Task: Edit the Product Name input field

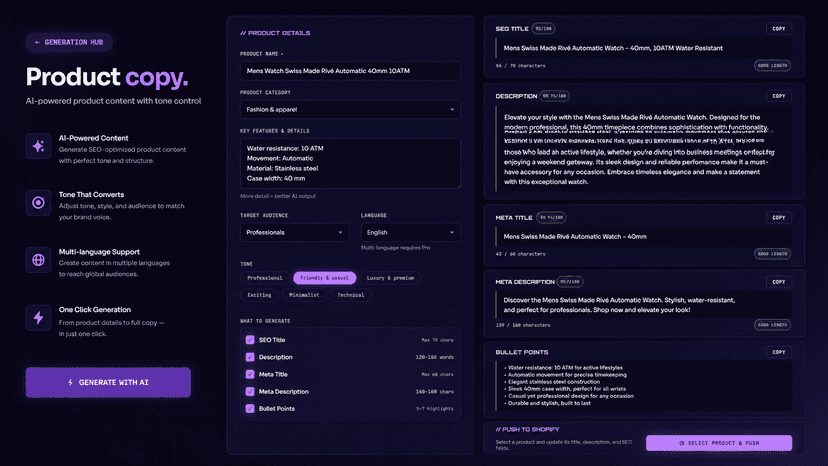Action: click(350, 71)
